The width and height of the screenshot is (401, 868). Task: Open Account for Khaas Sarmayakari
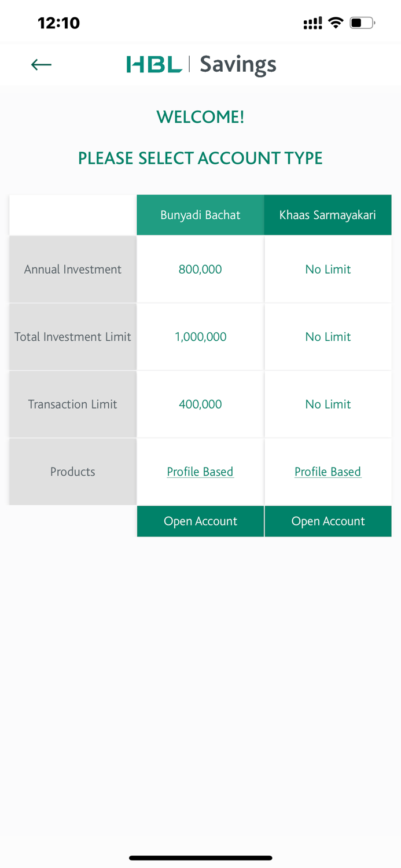coord(328,521)
